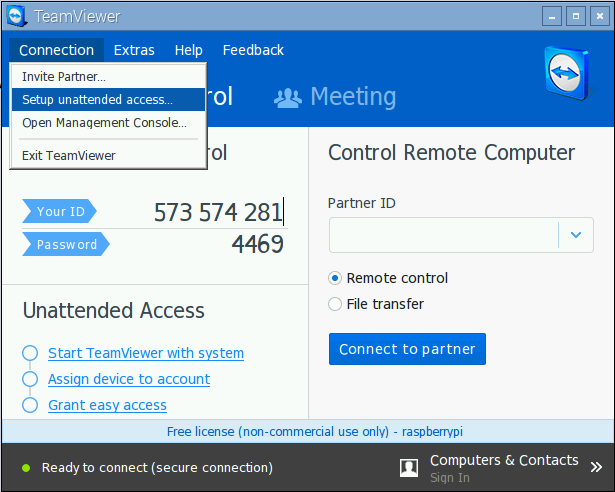
Task: Toggle the Start TeamViewer with system circle
Action: click(30, 353)
